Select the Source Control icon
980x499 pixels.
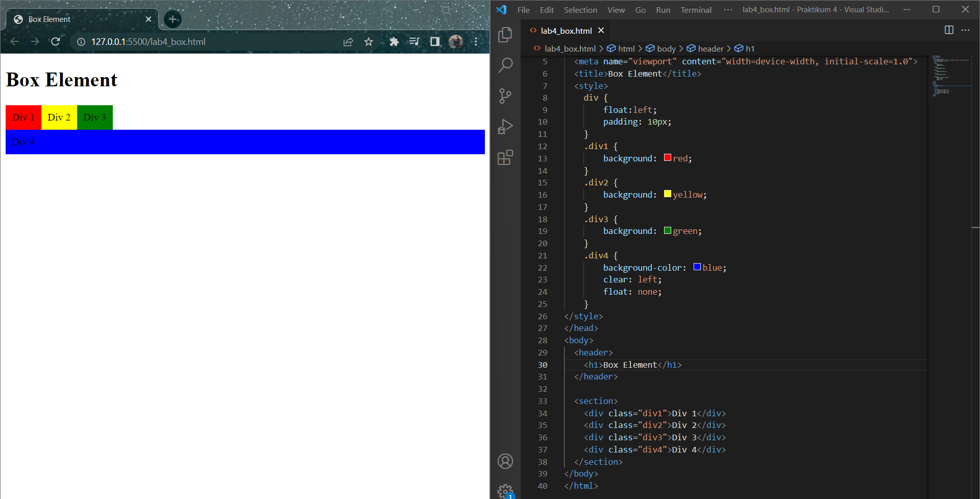(505, 96)
